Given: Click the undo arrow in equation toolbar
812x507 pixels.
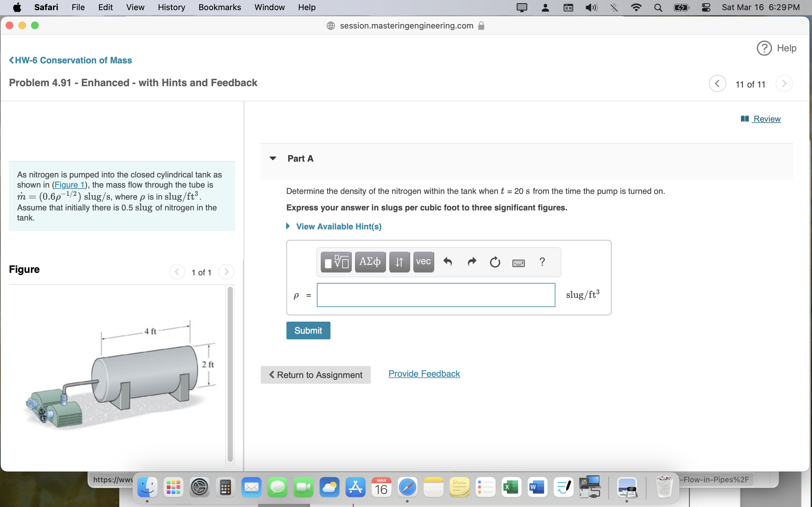Looking at the screenshot, I should [448, 262].
